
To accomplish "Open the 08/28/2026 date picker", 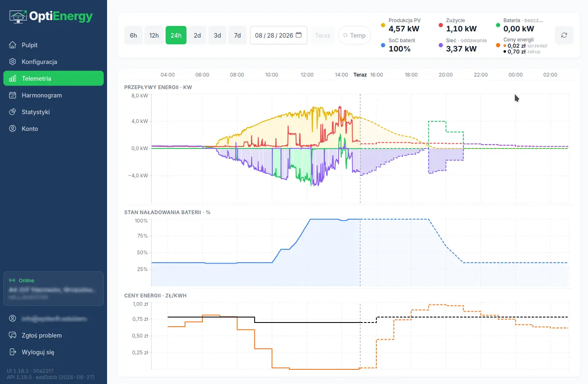I will [279, 35].
